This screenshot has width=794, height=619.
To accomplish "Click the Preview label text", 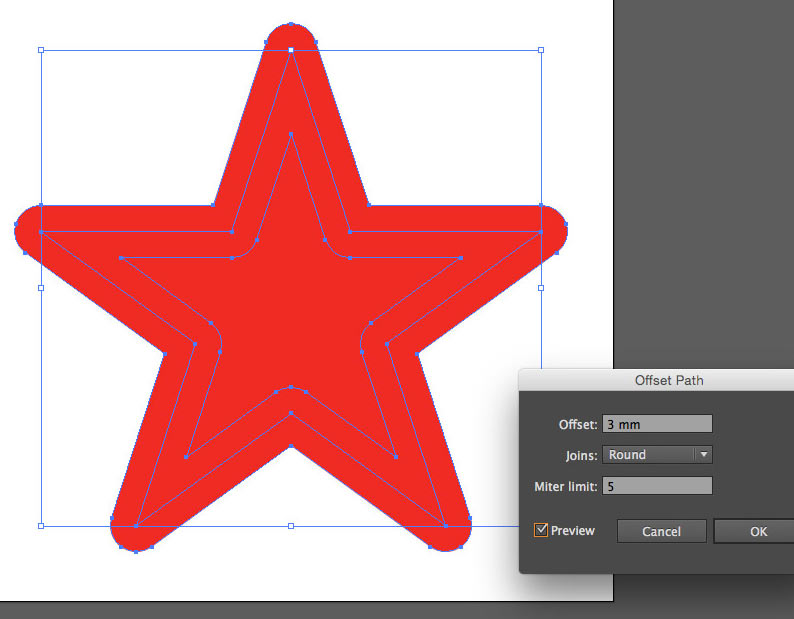I will pos(573,530).
